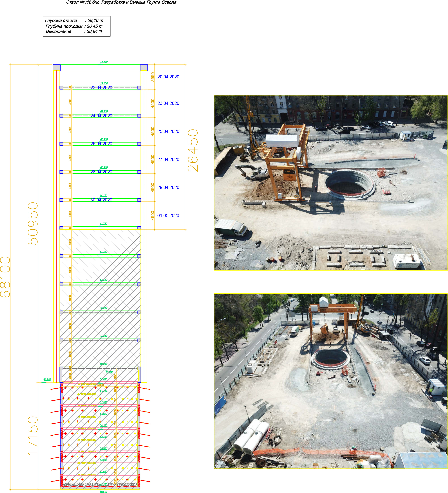Click the 26.04.2020 ring level label

[x=101, y=144]
